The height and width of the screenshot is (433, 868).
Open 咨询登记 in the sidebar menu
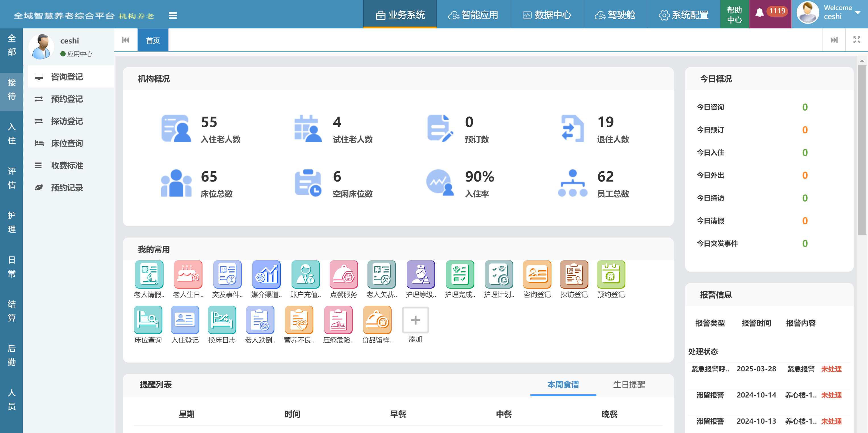(71, 77)
